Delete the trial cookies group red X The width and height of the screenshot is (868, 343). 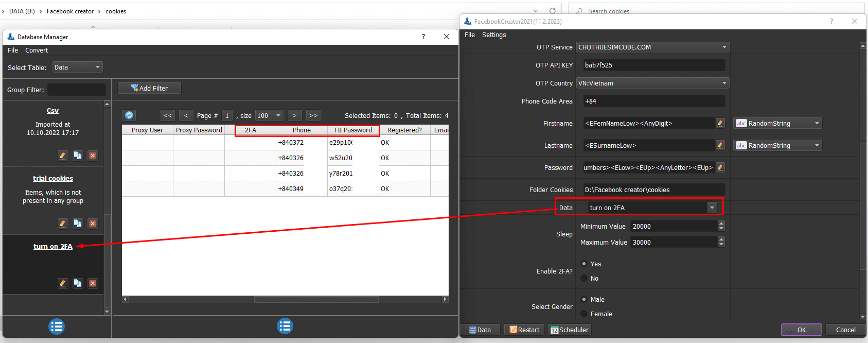click(x=93, y=224)
